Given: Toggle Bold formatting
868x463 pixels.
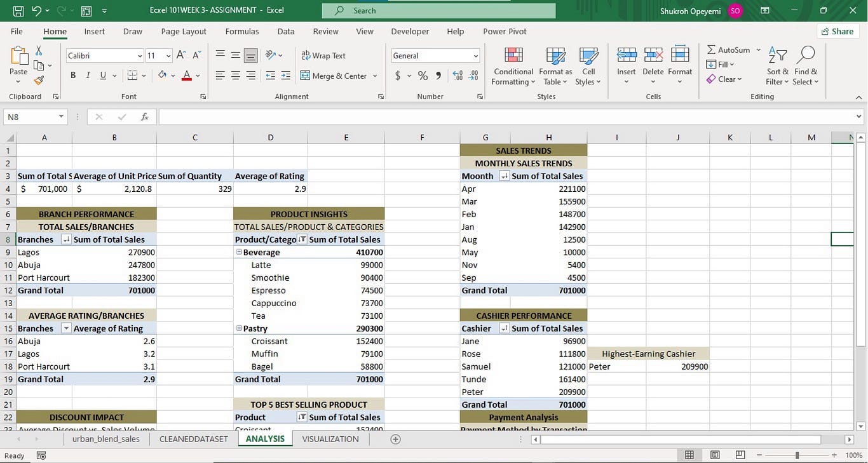Looking at the screenshot, I should point(73,76).
